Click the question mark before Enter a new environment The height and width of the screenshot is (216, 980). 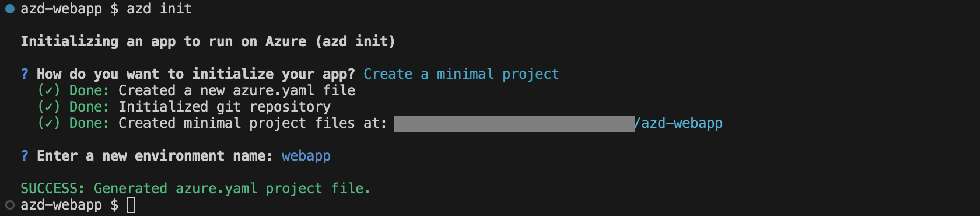pos(24,156)
